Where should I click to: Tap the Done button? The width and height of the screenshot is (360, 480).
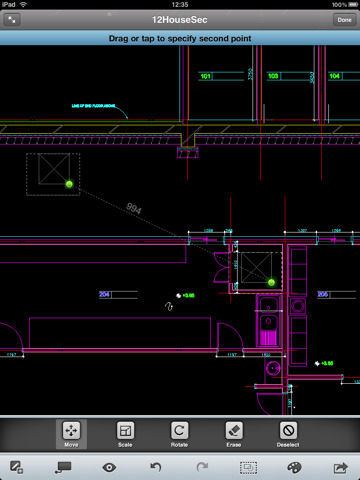(344, 20)
